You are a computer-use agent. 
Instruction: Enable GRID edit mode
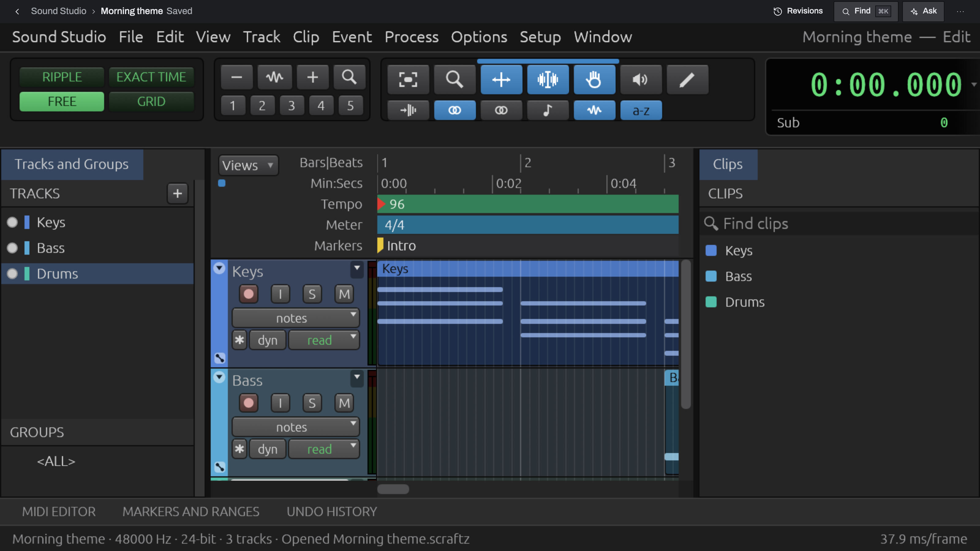point(151,102)
